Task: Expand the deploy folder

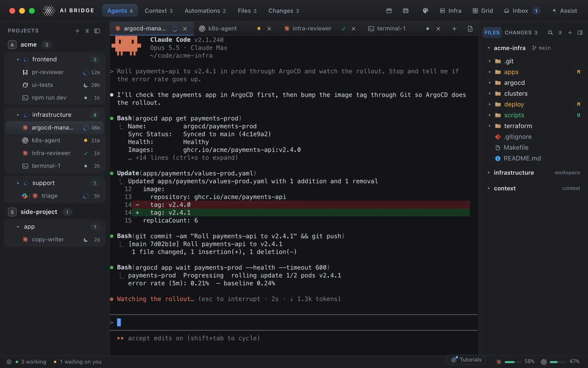Action: [x=490, y=105]
